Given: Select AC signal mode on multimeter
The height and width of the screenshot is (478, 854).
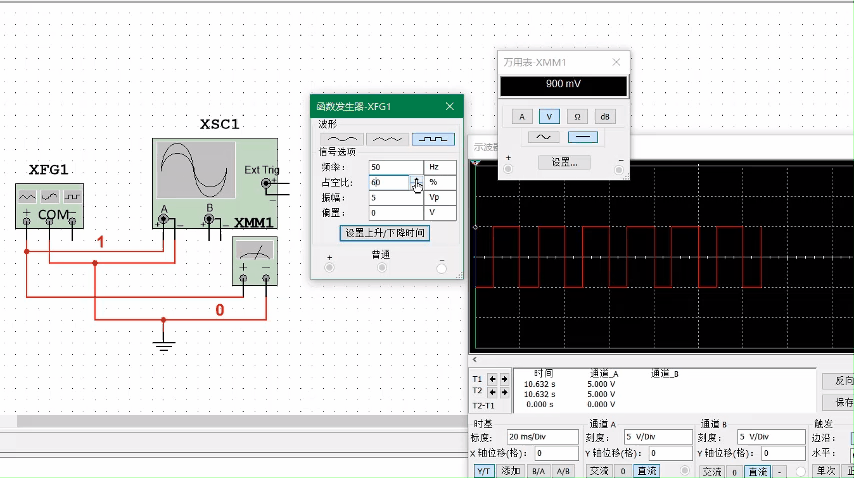Looking at the screenshot, I should tap(544, 137).
